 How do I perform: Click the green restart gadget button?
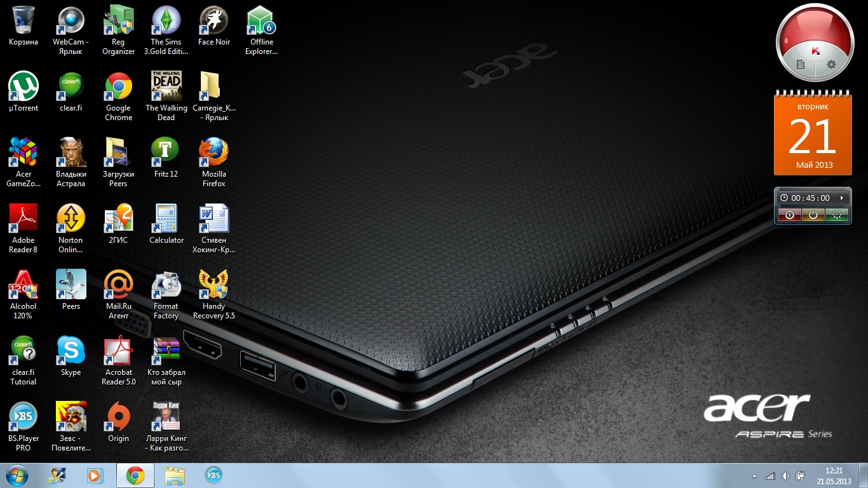point(837,215)
